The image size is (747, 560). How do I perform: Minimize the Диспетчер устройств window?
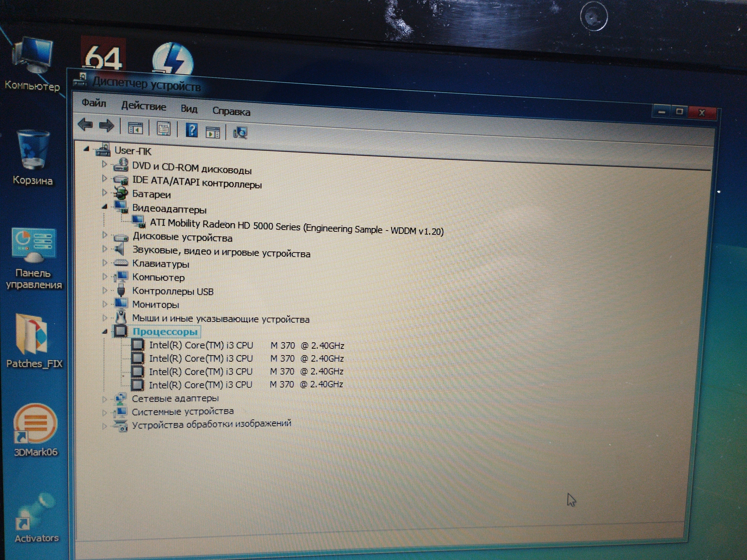pos(662,112)
